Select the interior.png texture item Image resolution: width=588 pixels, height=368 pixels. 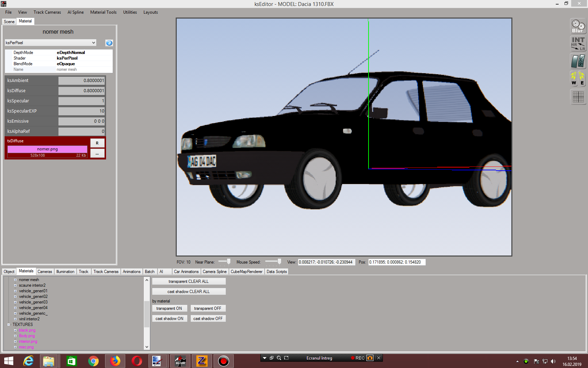(x=28, y=341)
